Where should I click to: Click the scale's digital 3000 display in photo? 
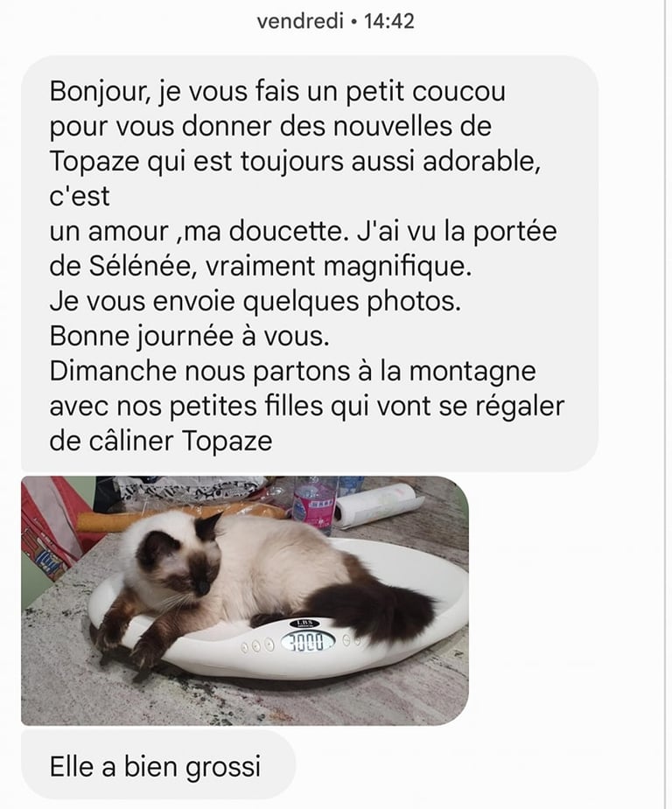308,642
